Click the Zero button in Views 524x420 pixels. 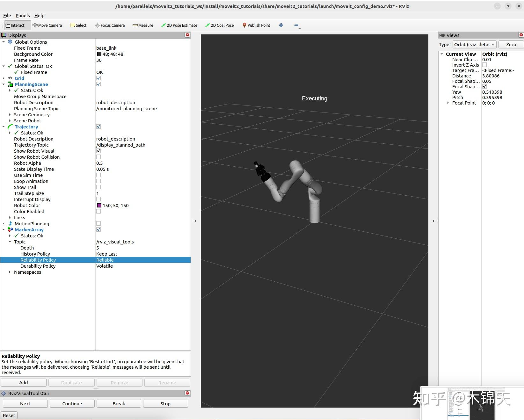[x=510, y=44]
